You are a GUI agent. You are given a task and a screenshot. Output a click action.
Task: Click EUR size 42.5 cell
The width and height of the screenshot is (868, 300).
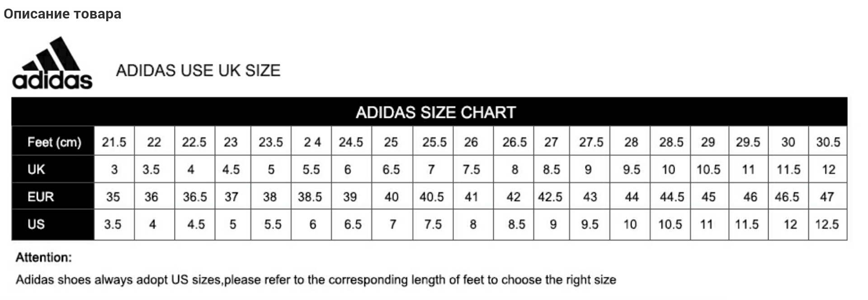(x=550, y=197)
